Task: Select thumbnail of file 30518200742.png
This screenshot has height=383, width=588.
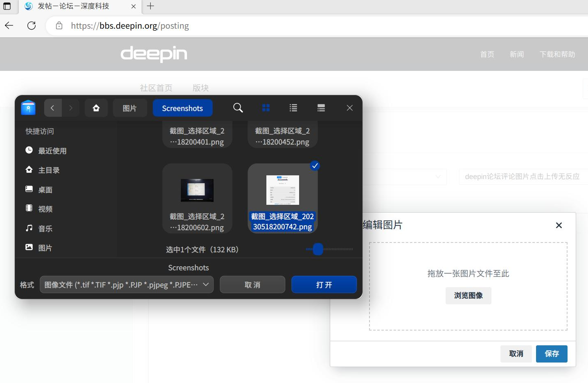Action: [283, 190]
